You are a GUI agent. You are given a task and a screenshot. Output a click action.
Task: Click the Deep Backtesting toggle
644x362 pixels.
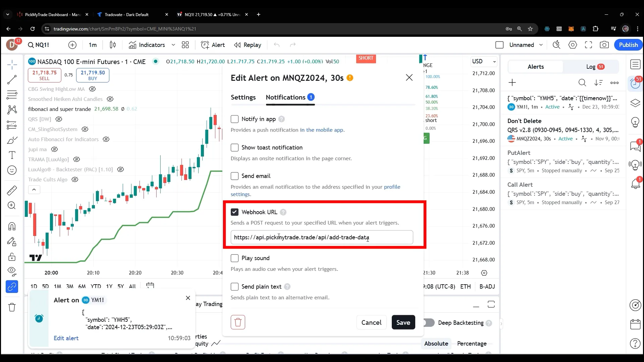click(429, 323)
